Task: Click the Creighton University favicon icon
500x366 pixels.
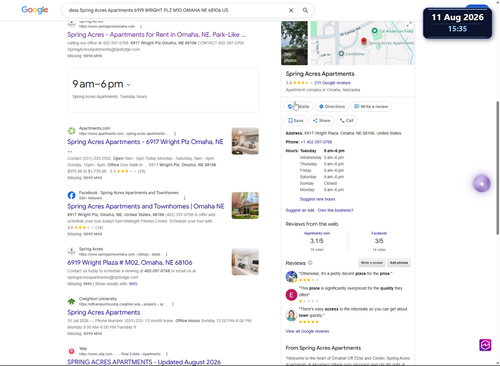Action: tap(71, 301)
